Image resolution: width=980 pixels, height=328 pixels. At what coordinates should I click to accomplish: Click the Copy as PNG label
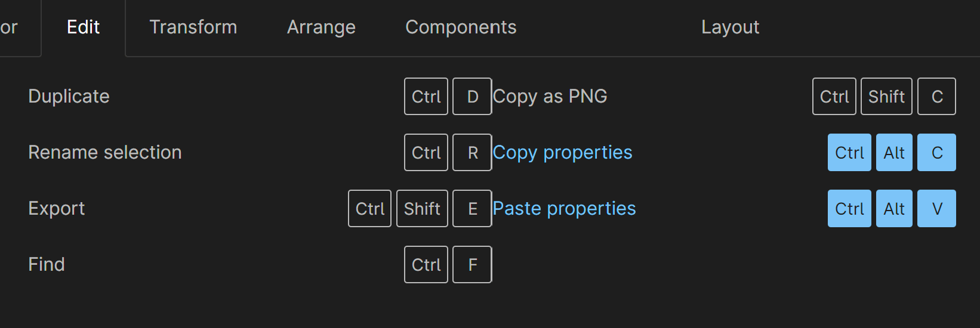(550, 97)
